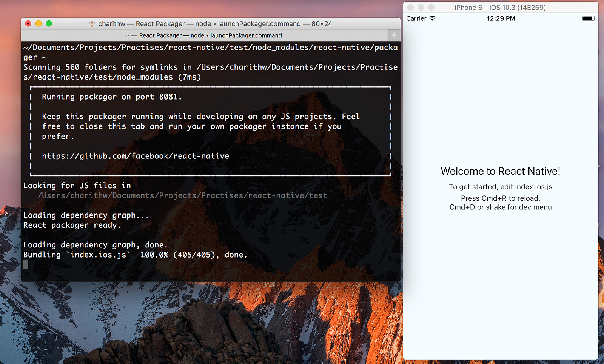Click the Wi-Fi icon in simulator status bar
Screen dimensions: 604x364
pyautogui.click(x=433, y=18)
